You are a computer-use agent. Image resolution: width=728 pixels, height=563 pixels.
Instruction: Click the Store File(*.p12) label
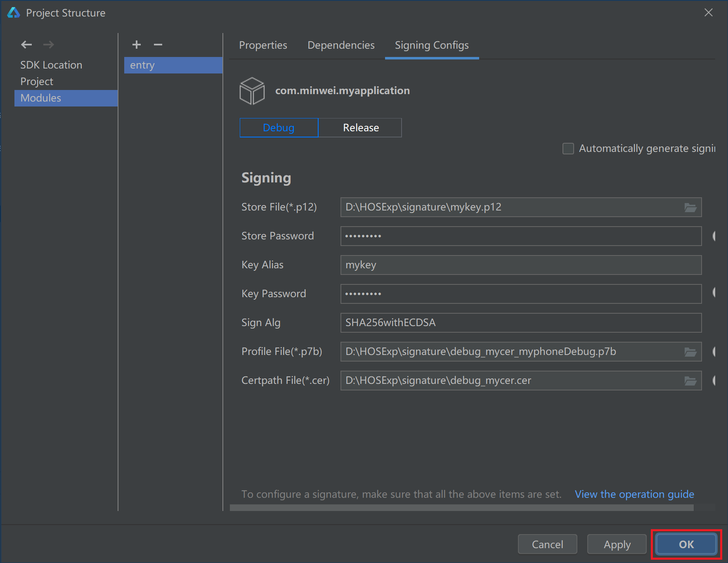(x=279, y=207)
